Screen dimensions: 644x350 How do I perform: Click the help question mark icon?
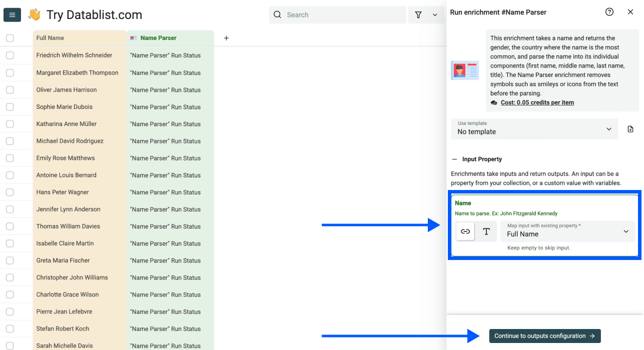pos(609,11)
